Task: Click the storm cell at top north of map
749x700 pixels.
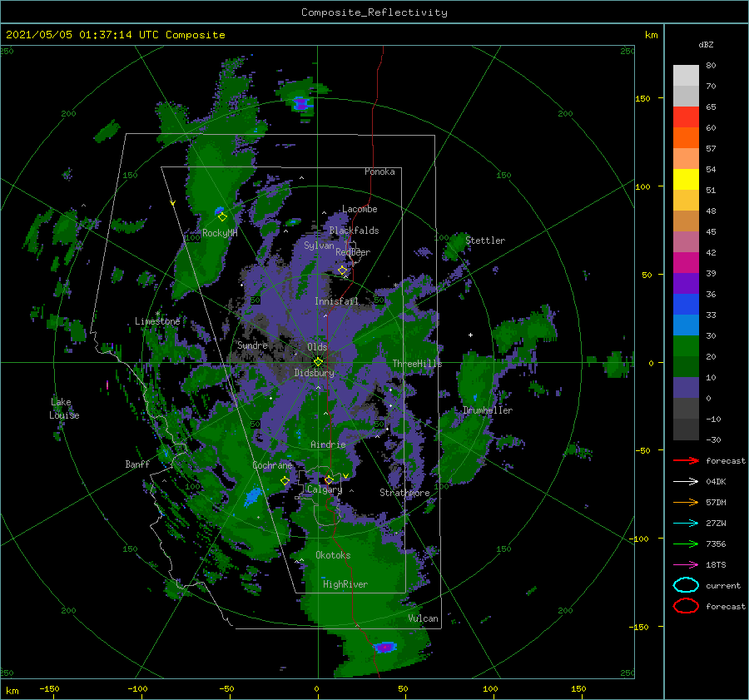Action: click(x=300, y=103)
